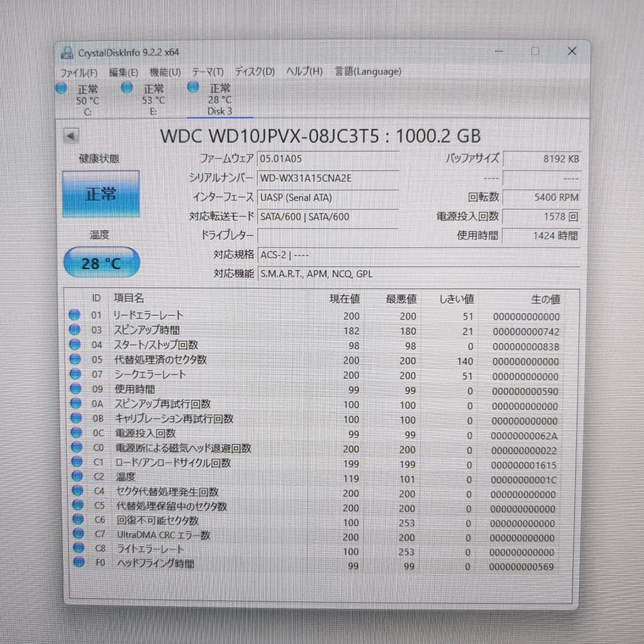The height and width of the screenshot is (644, 644).
Task: Open the 言語(Language) menu
Action: (x=368, y=71)
